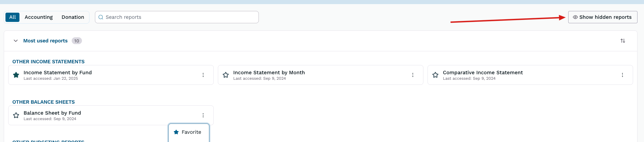Open the Income Statement by Fund report
Screen dimensions: 644x142
[58, 73]
